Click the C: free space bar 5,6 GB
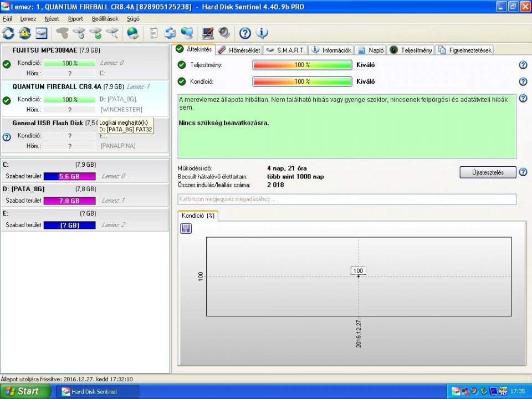Screen dimensions: 532x399 70,176
